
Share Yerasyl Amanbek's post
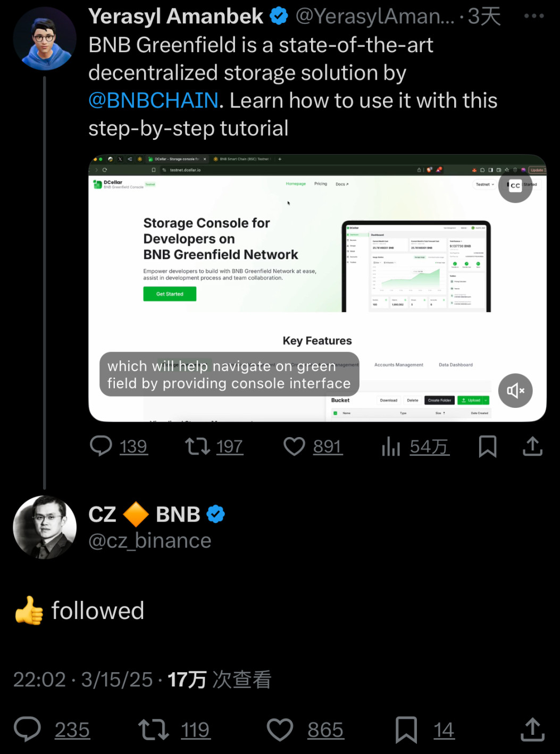click(532, 446)
